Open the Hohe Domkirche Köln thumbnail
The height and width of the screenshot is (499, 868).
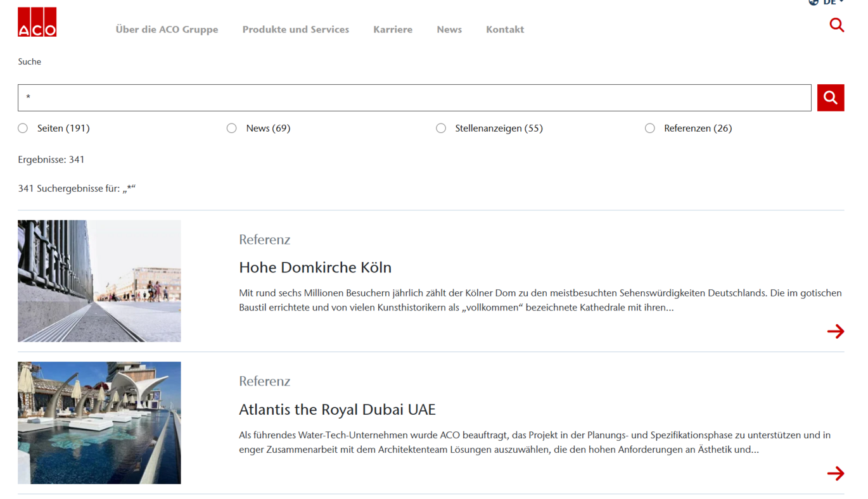tap(99, 281)
